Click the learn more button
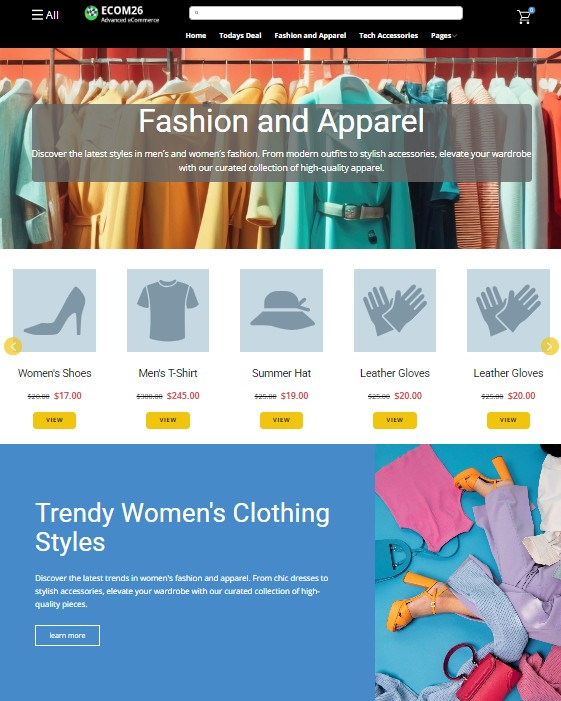The image size is (561, 701). point(67,635)
